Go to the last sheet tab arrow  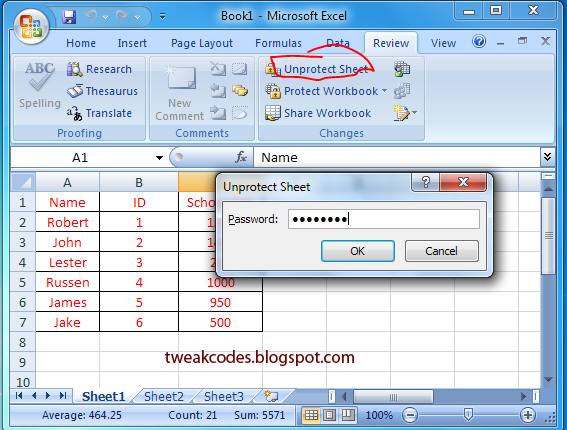click(63, 396)
